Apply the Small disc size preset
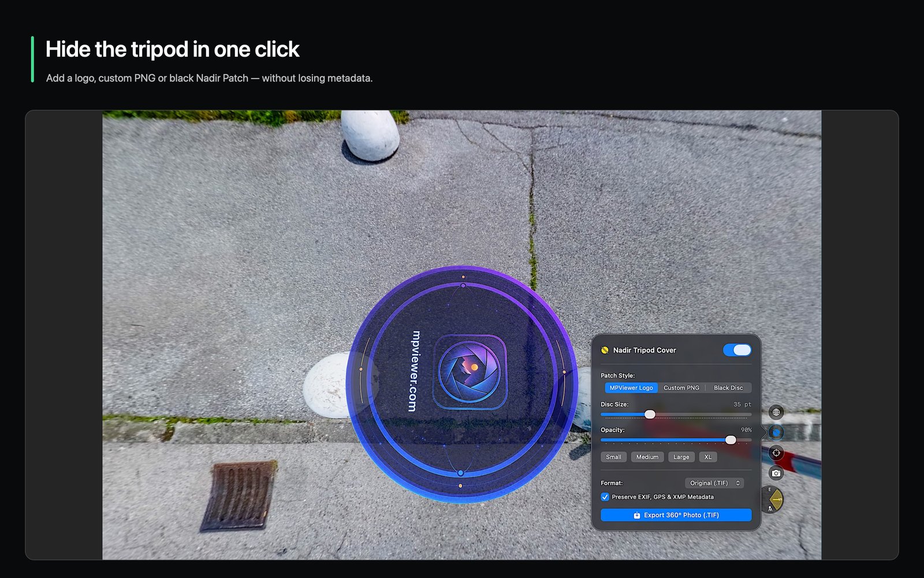 point(613,457)
